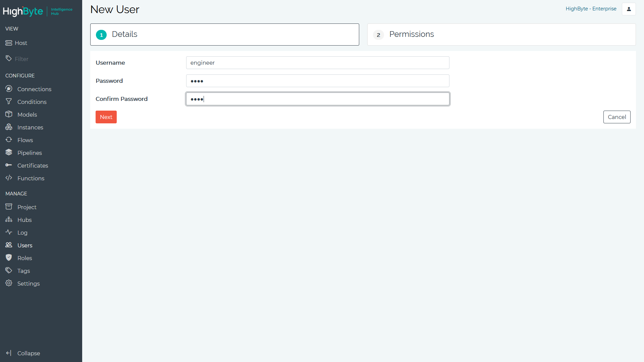644x362 pixels.
Task: Click the Next button to proceed
Action: point(106,117)
